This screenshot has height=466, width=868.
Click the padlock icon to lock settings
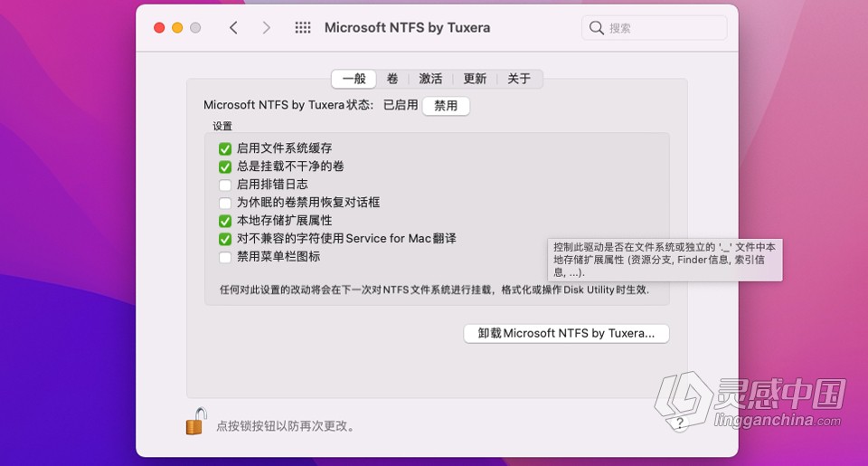pos(196,422)
